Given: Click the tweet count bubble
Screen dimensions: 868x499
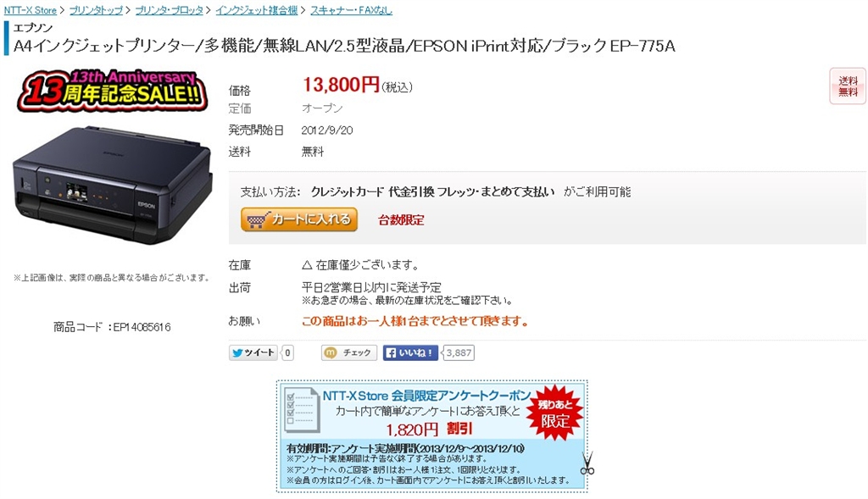Looking at the screenshot, I should pyautogui.click(x=287, y=353).
